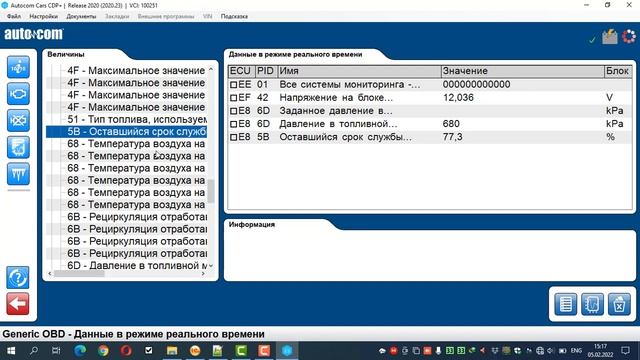Open the ECU freeze frame icon in the sidebar
The image size is (640, 360).
pos(18,147)
